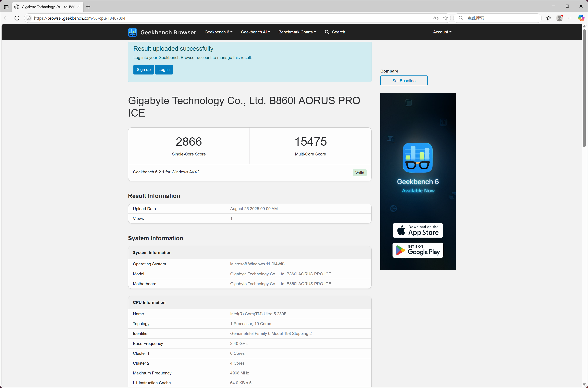Open the favorites list icon

point(549,18)
